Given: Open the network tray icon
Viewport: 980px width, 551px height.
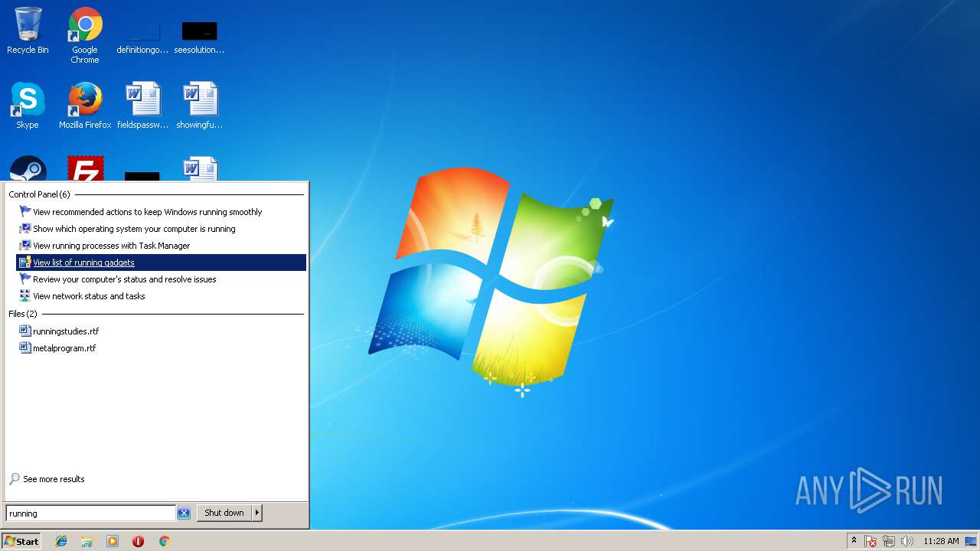Looking at the screenshot, I should pos(889,541).
